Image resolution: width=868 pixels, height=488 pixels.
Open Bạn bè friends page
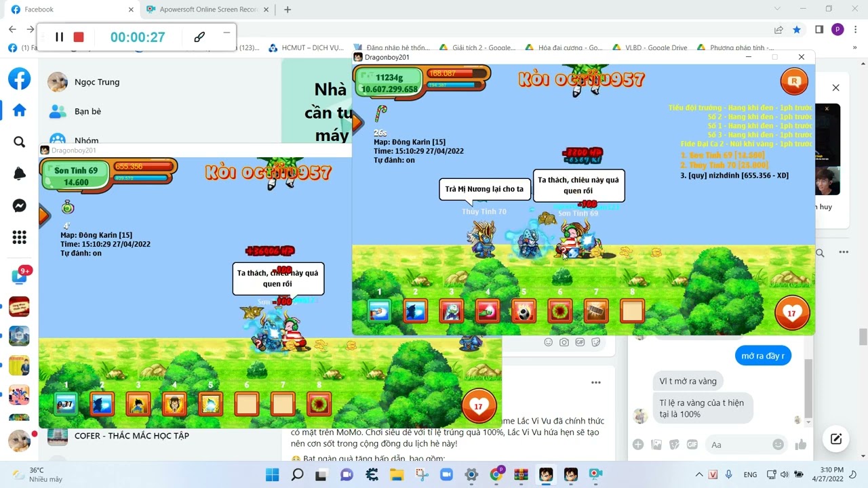point(75,111)
